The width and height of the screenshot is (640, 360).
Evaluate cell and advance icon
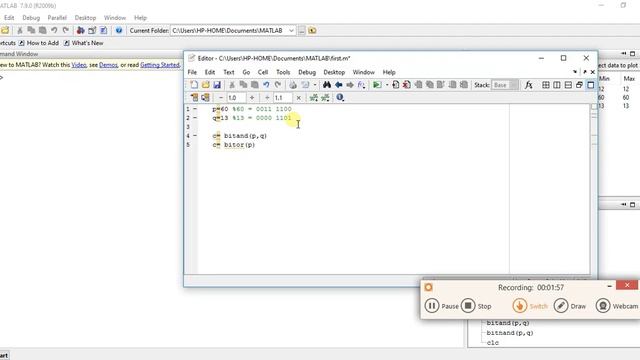[205, 98]
